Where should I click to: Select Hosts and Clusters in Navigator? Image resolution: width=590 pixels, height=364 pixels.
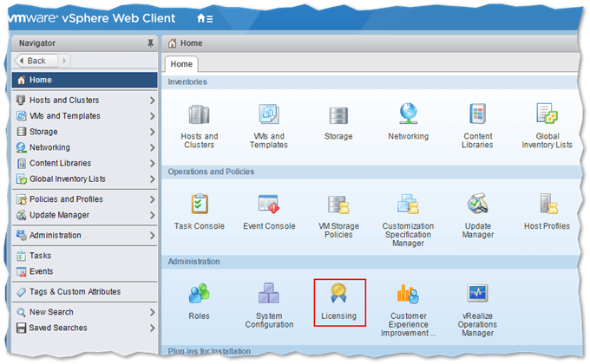[x=85, y=101]
